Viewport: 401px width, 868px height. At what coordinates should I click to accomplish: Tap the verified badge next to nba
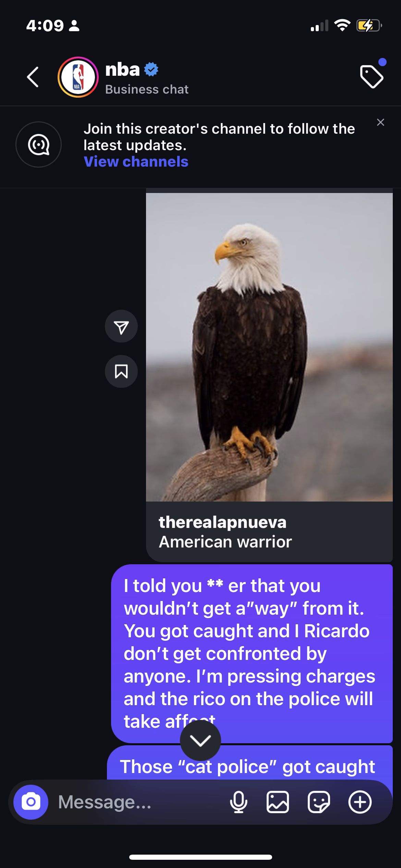[x=151, y=70]
